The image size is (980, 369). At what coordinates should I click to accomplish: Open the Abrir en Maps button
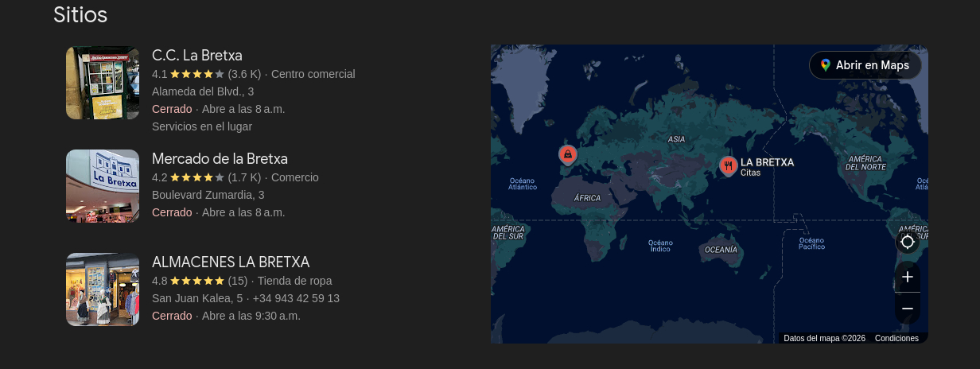[865, 65]
